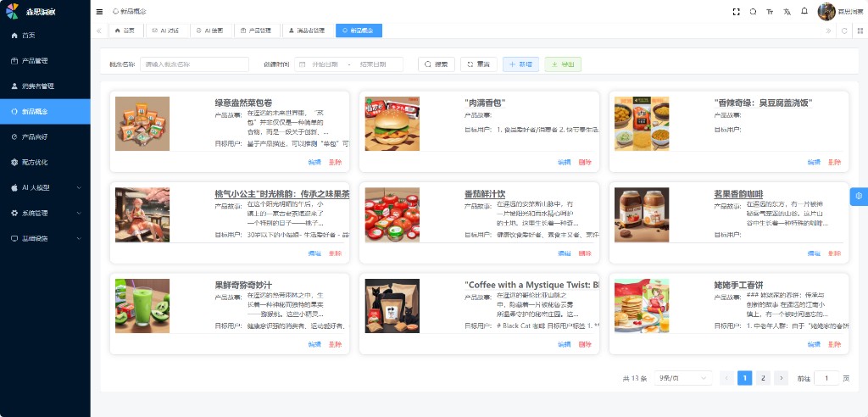Screen dimensions: 868x417
Task: Open the black cat coffee thumbnail
Action: (x=392, y=306)
